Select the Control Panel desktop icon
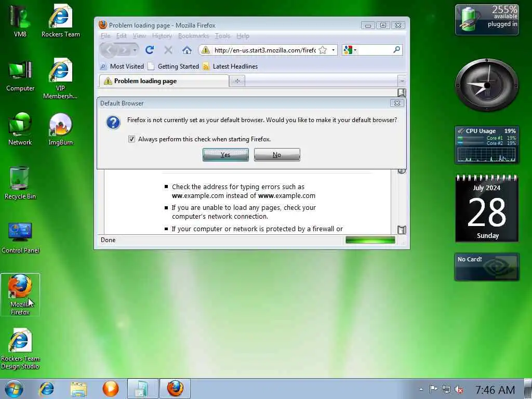The height and width of the screenshot is (399, 532). point(20,237)
